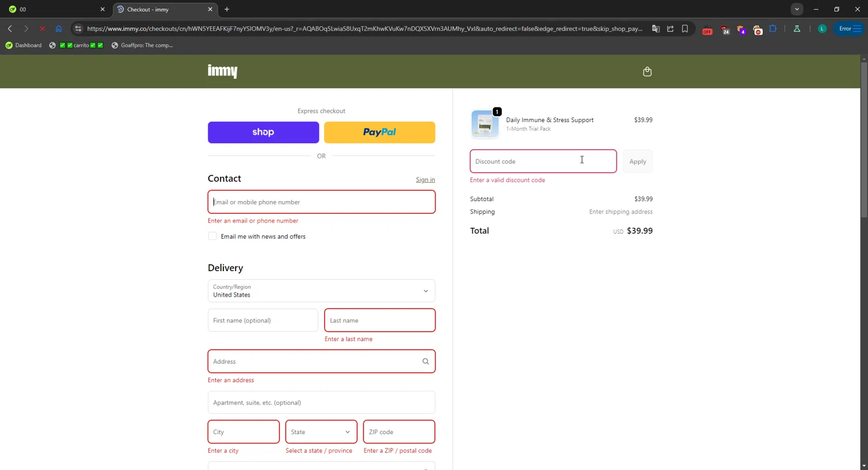
Task: Bookmark this page with the bookmark icon
Action: point(685,28)
